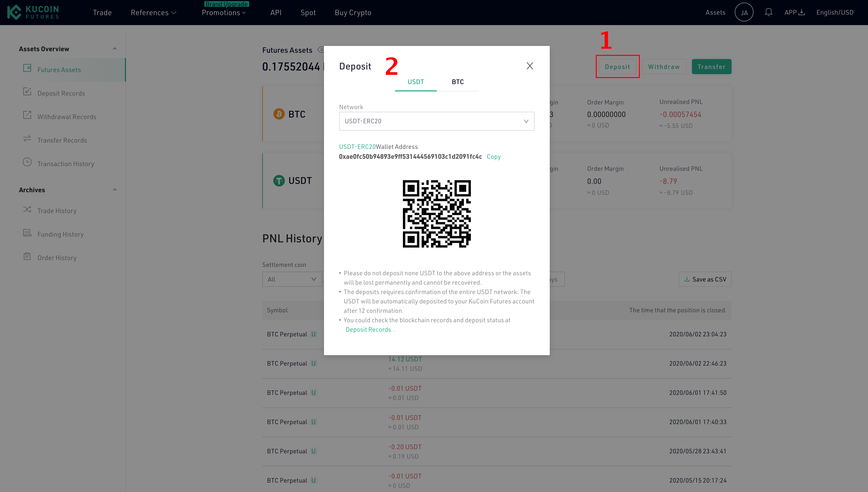
Task: Switch to the BTC deposit tab
Action: tap(457, 81)
